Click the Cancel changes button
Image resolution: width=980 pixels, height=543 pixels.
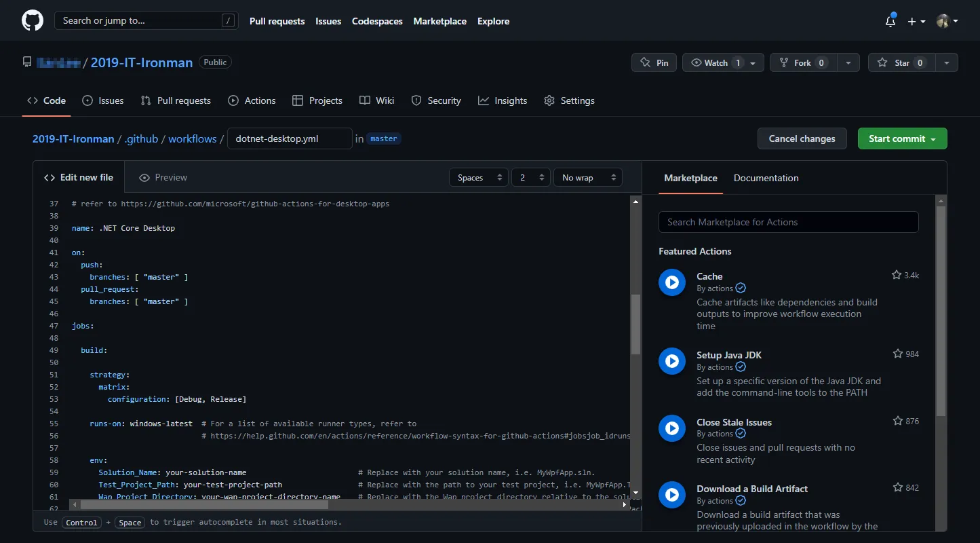(x=802, y=138)
